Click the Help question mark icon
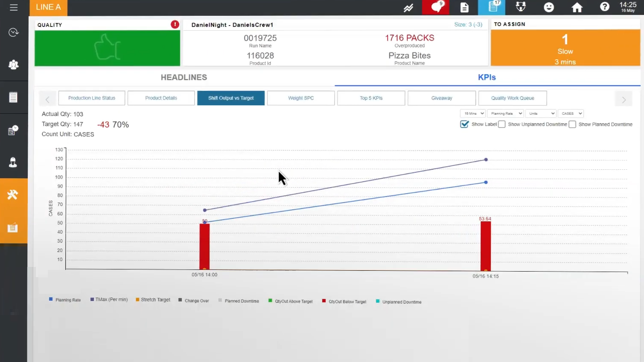The height and width of the screenshot is (362, 644). click(605, 7)
